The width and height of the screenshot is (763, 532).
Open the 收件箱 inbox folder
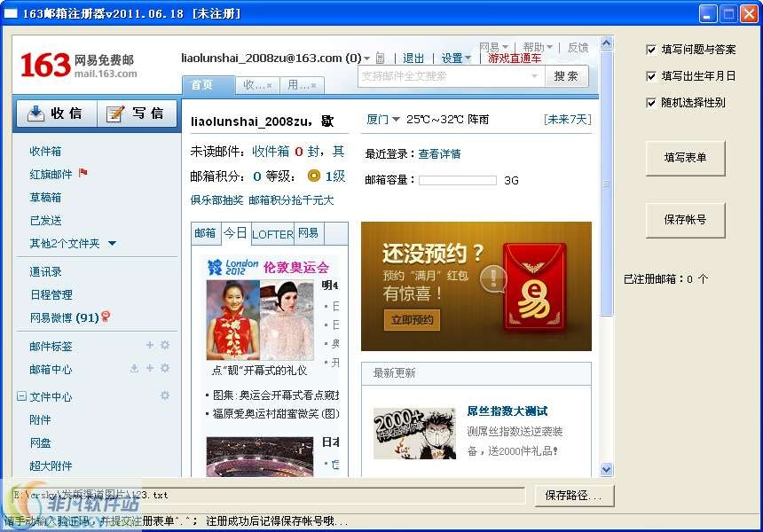point(45,152)
